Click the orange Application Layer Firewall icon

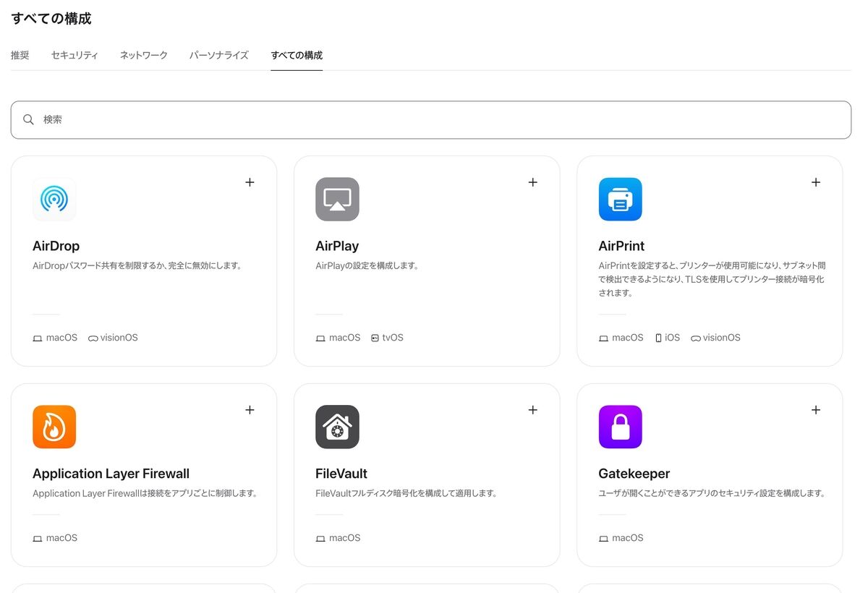click(54, 427)
